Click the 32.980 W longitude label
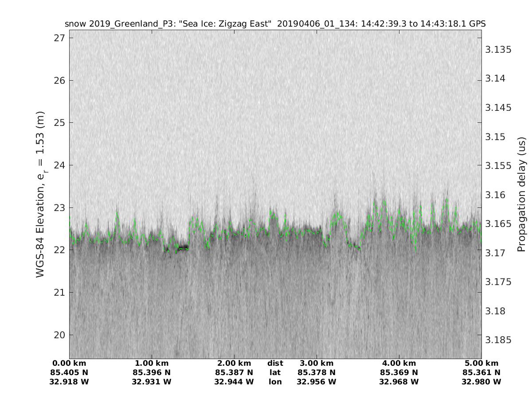Image resolution: width=532 pixels, height=399 pixels. [481, 382]
